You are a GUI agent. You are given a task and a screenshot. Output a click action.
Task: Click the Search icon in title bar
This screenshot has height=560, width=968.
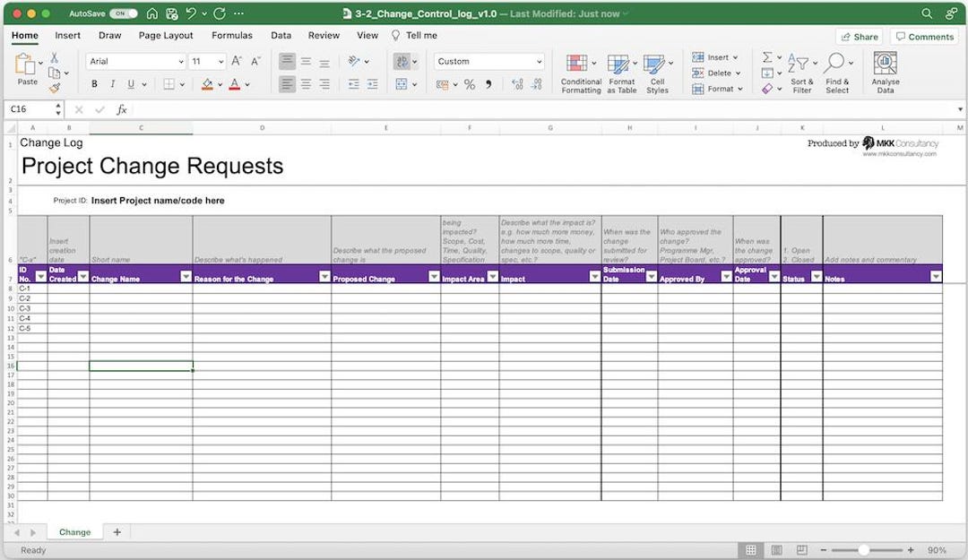click(927, 13)
